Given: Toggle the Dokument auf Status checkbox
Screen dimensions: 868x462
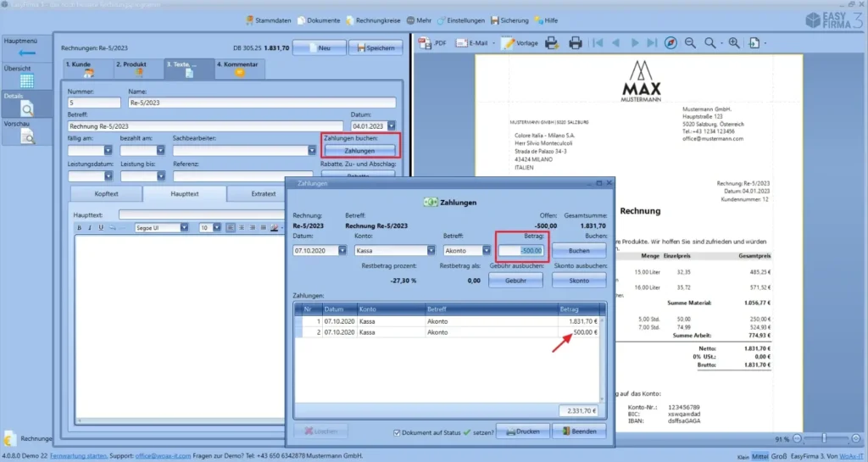Looking at the screenshot, I should coord(398,431).
